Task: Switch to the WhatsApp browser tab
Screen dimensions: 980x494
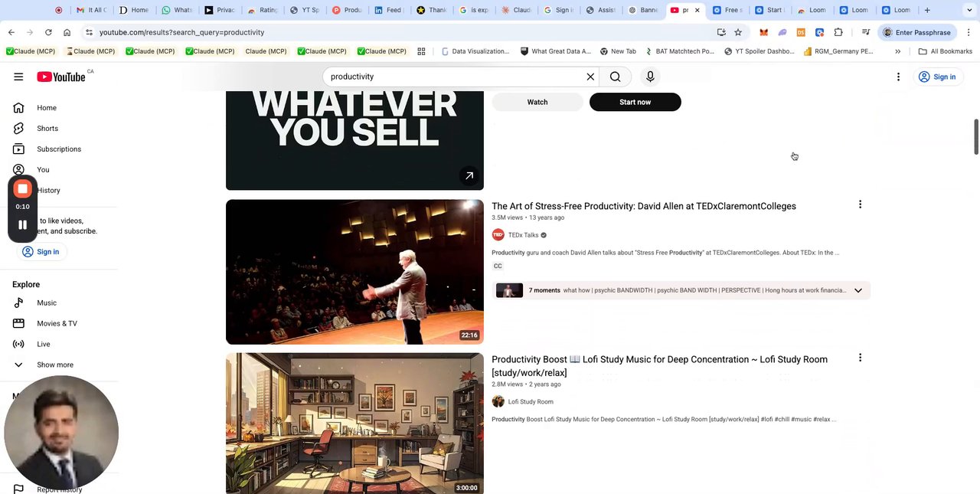Action: click(176, 10)
